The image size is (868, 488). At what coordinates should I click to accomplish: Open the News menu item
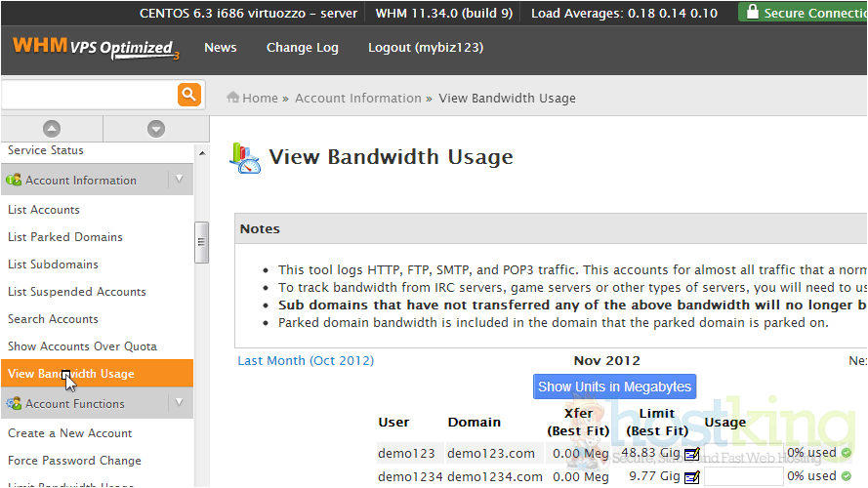click(x=220, y=48)
